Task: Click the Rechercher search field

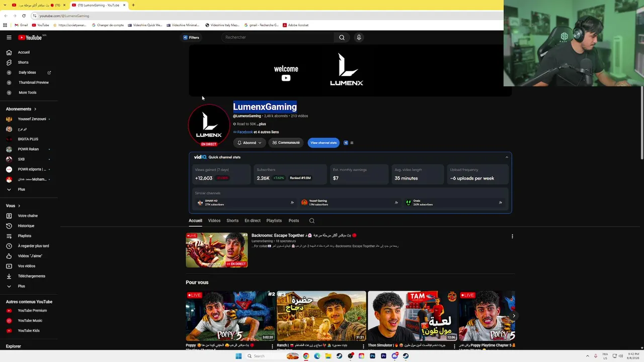Action: [278, 37]
